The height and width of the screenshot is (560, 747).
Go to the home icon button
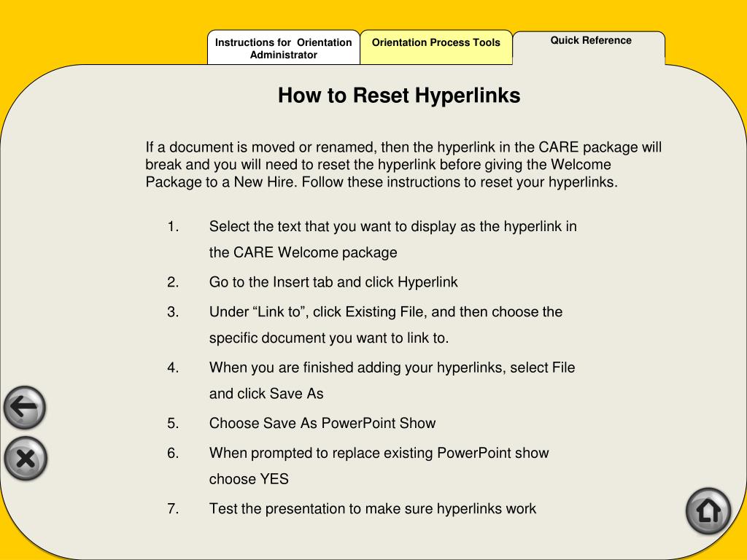708,511
